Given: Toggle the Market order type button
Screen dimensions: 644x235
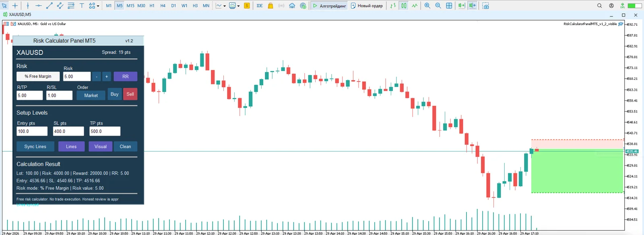Looking at the screenshot, I should coord(91,96).
